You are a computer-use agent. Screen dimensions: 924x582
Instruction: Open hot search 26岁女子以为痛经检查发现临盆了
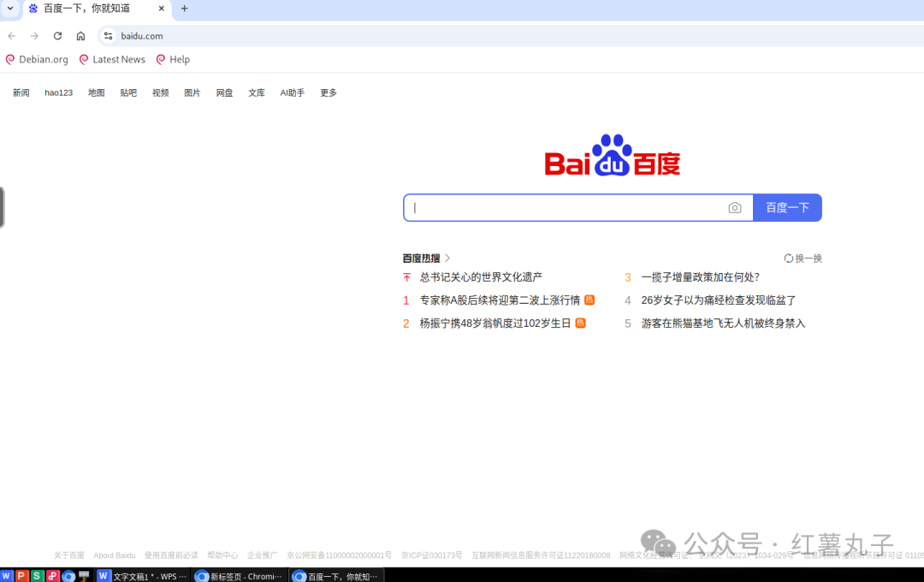pyautogui.click(x=719, y=300)
